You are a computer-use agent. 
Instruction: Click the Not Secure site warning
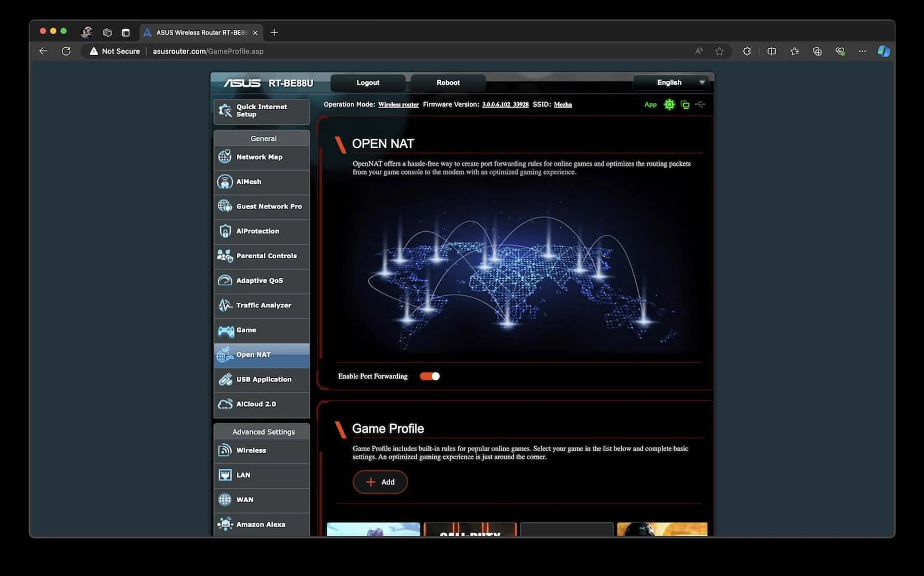click(x=115, y=51)
